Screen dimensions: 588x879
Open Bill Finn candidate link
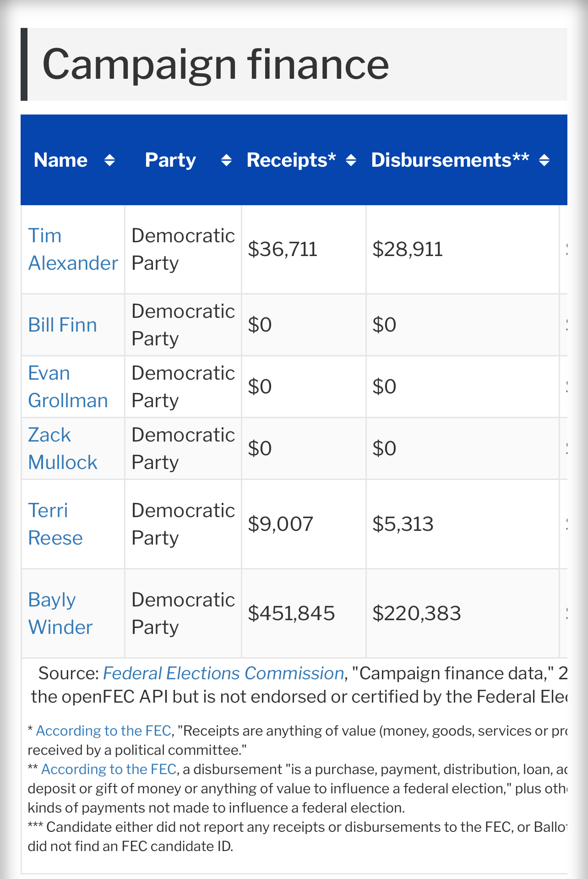coord(62,325)
